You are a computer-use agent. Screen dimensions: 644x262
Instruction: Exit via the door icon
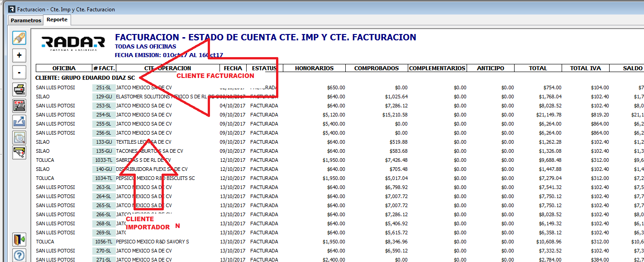point(19,239)
